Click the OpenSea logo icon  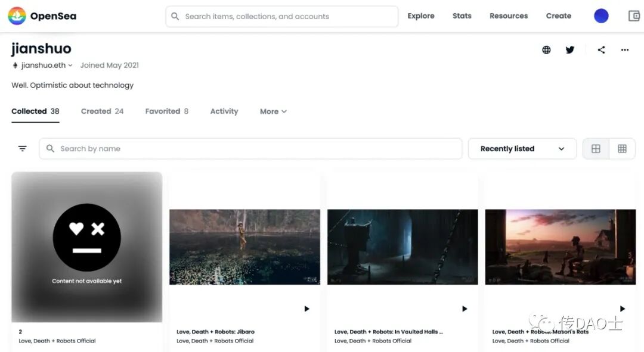[x=17, y=16]
